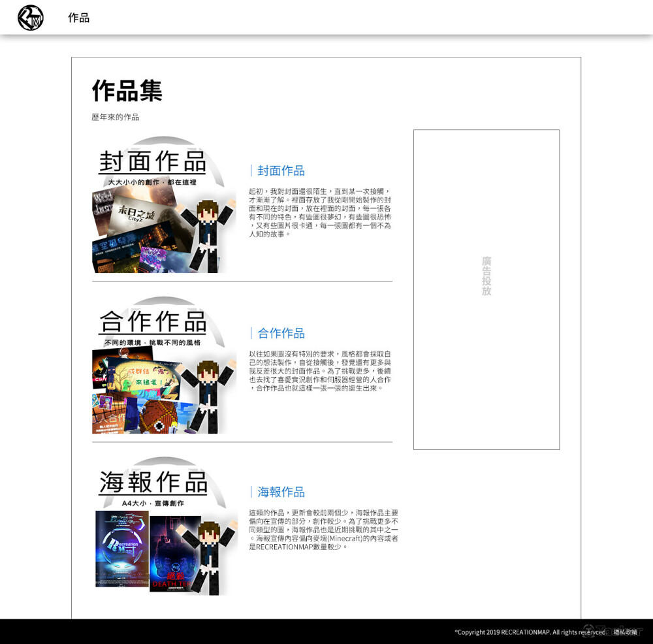
Task: Click the Copyright 2019 RECREATIONMAP footer text
Action: click(x=529, y=632)
